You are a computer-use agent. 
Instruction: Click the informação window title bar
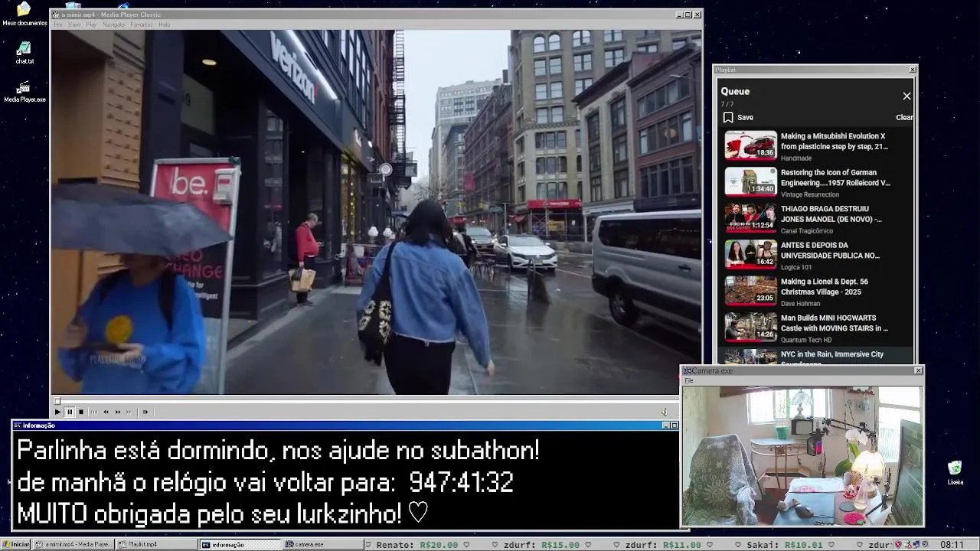click(x=345, y=425)
